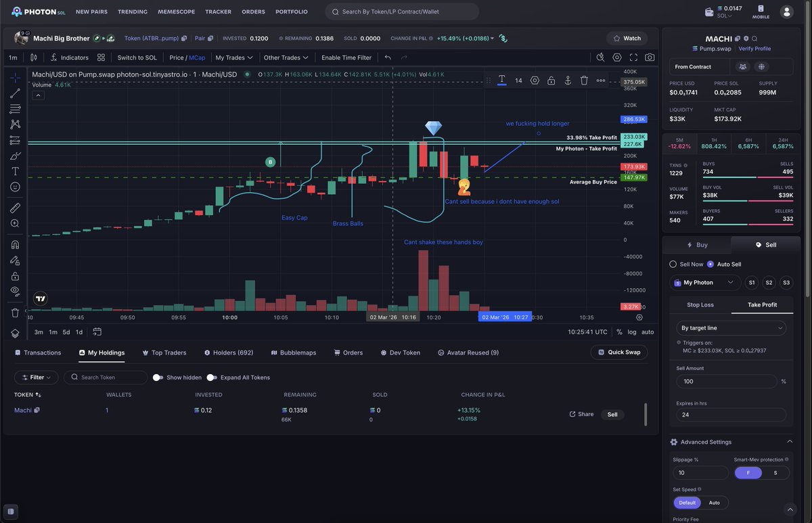Image resolution: width=812 pixels, height=523 pixels.
Task: Choose the brush drawing tool
Action: (15, 156)
